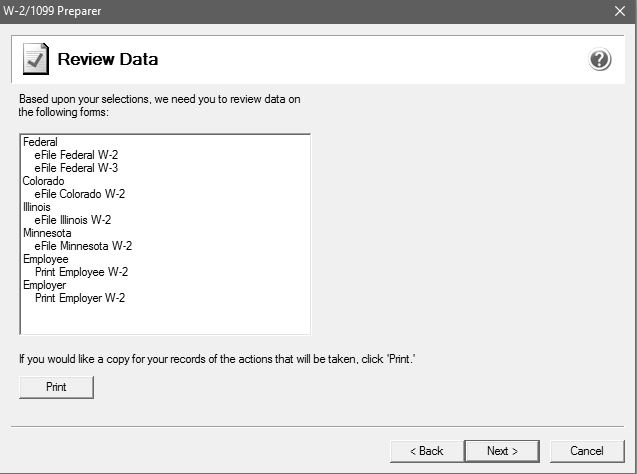Cancel the wizard
Viewport: 637px width, 474px height.
point(587,451)
